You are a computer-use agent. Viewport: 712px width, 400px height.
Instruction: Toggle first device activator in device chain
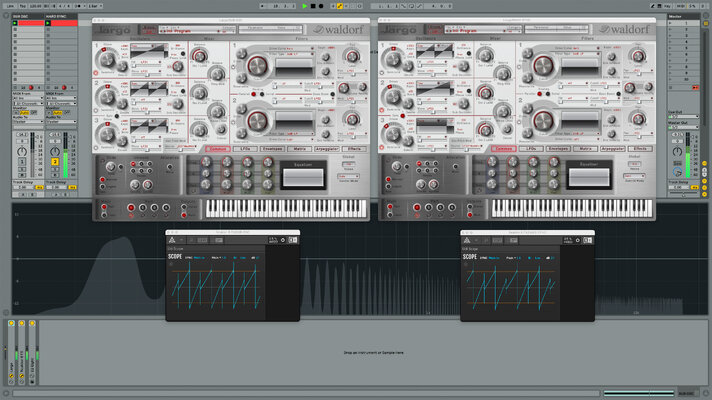click(11, 323)
